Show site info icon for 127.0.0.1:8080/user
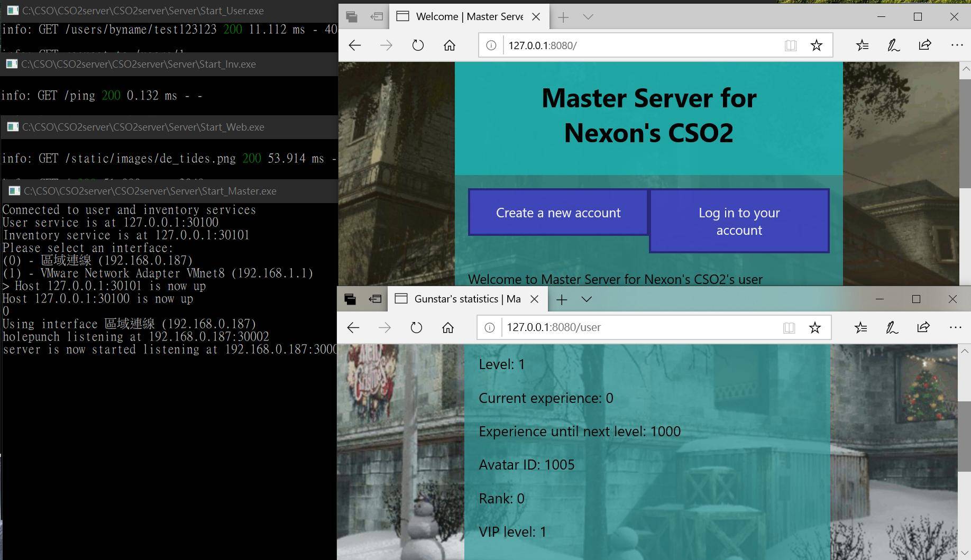Screen dimensions: 971x560 tap(490, 328)
